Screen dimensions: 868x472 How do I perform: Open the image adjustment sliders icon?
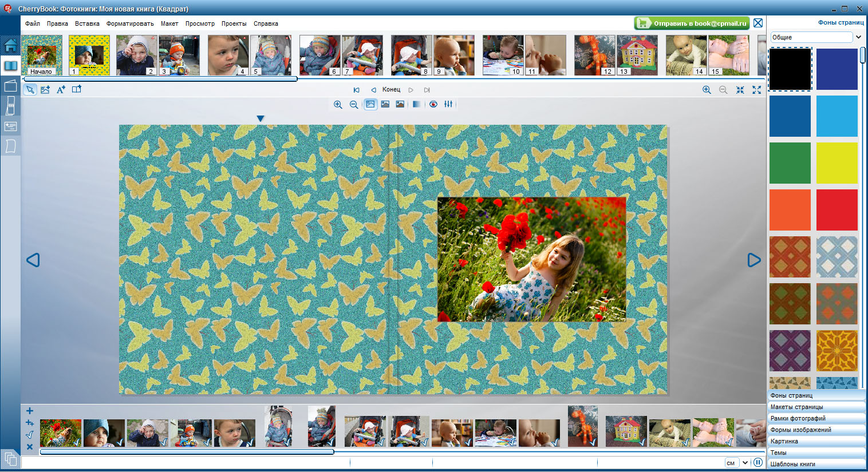tap(448, 104)
